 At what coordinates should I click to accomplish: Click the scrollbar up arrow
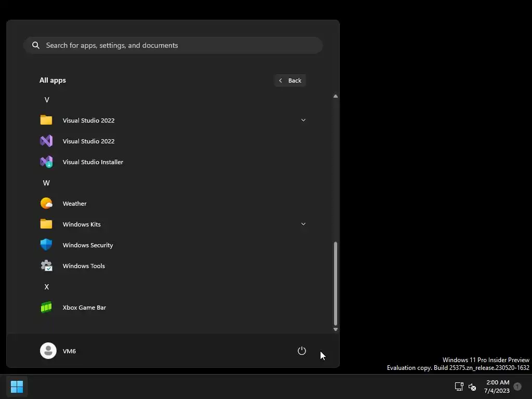point(336,96)
